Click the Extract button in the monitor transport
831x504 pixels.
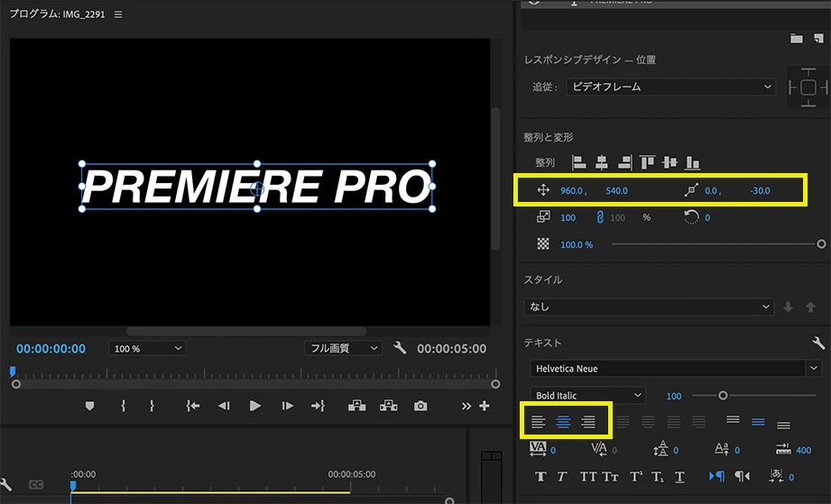point(389,406)
